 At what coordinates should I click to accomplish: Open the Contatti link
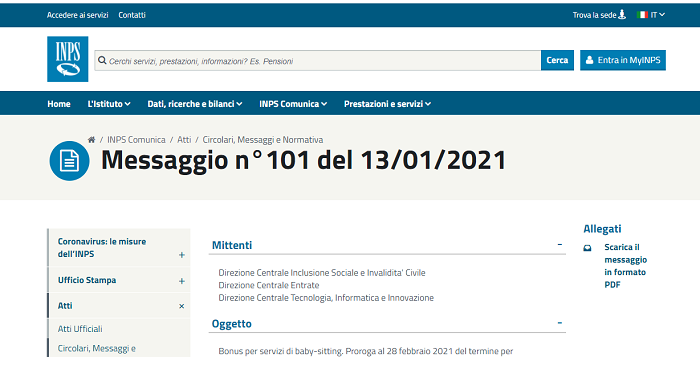(x=132, y=15)
